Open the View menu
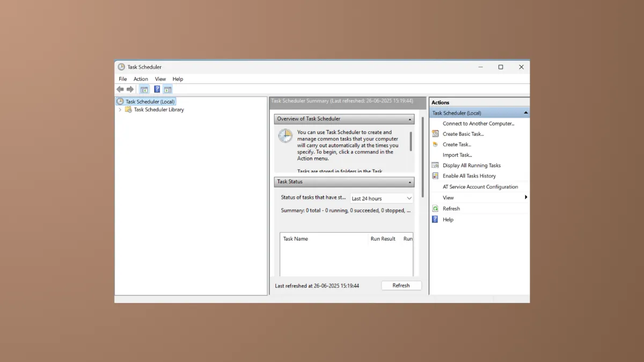The image size is (644, 362). coord(160,78)
